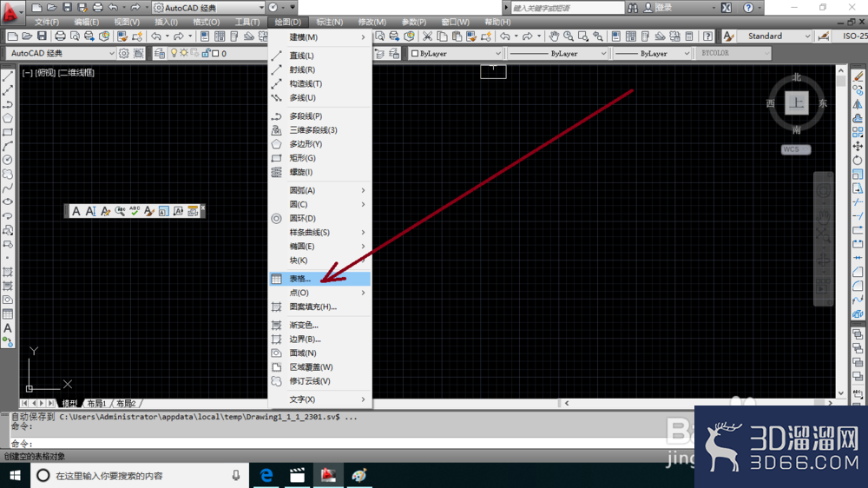This screenshot has width=868, height=488.
Task: Switch to 布局2 layout tab
Action: click(x=126, y=404)
